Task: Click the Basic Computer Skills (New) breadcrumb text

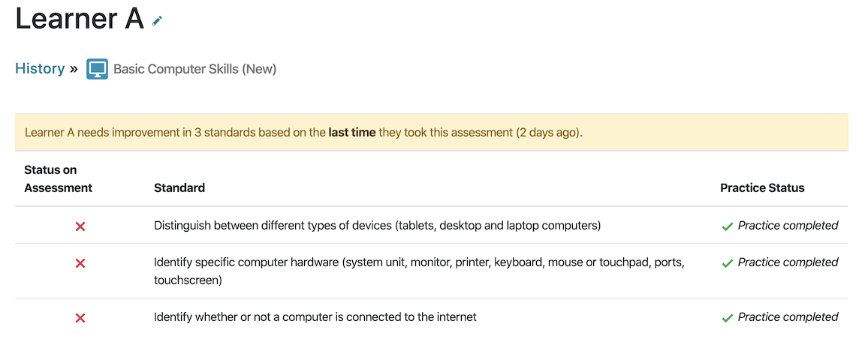Action: 194,69
